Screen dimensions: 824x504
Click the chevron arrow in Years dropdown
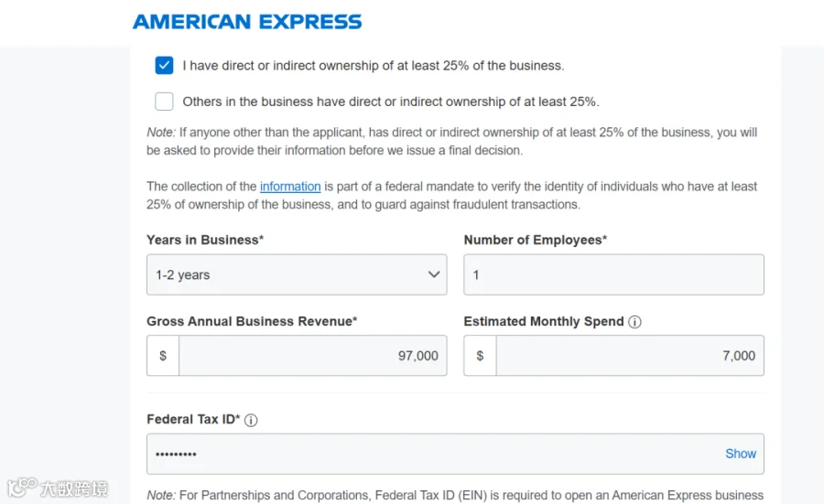pyautogui.click(x=434, y=274)
